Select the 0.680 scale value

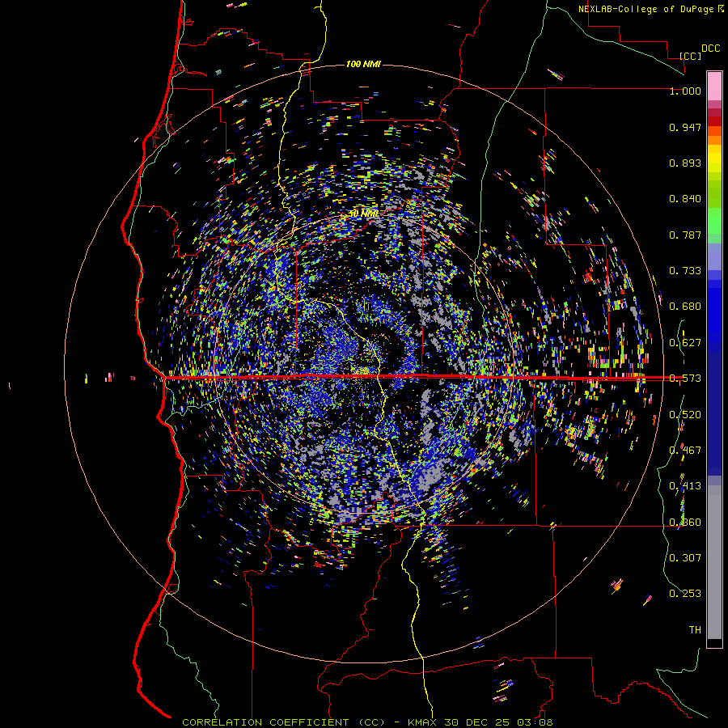685,307
